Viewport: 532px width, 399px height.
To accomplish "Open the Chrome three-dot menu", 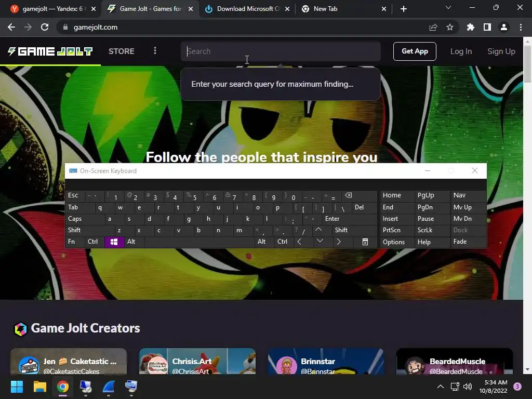I will tap(521, 27).
